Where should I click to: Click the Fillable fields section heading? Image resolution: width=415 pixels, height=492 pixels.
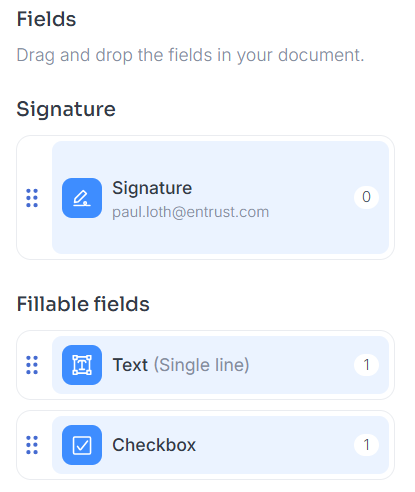pyautogui.click(x=83, y=304)
